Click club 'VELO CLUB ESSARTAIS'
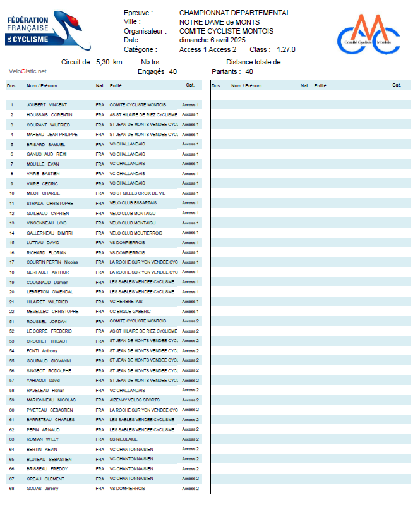This screenshot has height=514, width=420. pyautogui.click(x=133, y=203)
